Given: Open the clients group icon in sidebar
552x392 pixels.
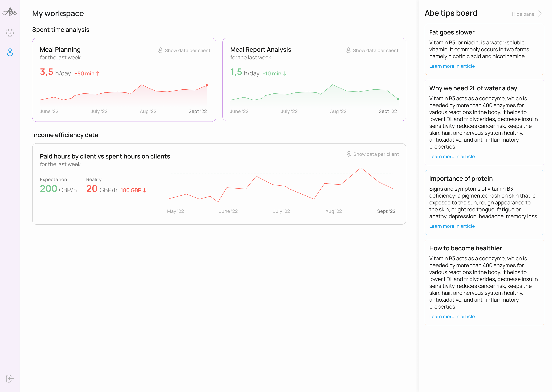Looking at the screenshot, I should click(x=10, y=32).
